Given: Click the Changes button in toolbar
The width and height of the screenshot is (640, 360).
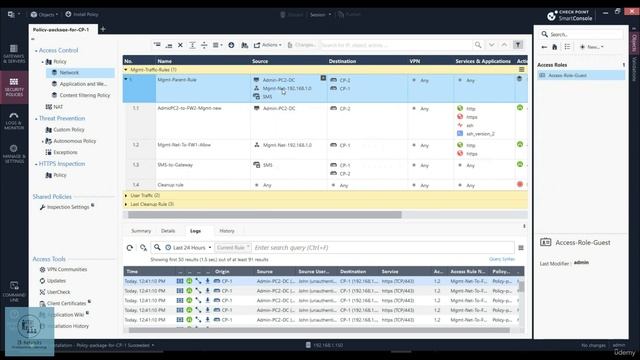Looking at the screenshot, I should click(x=301, y=45).
